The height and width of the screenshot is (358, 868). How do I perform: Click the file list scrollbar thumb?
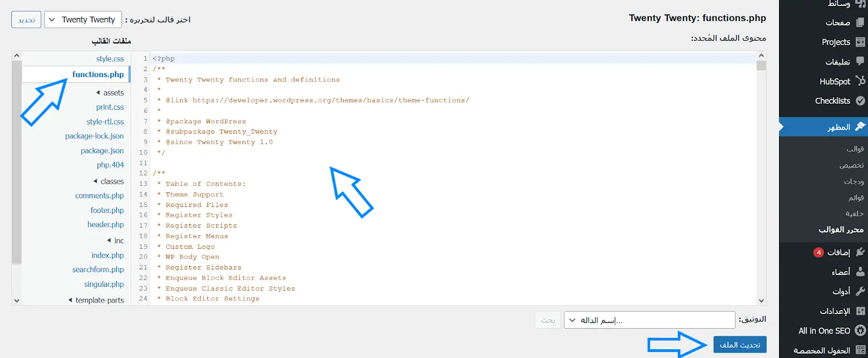(x=16, y=162)
